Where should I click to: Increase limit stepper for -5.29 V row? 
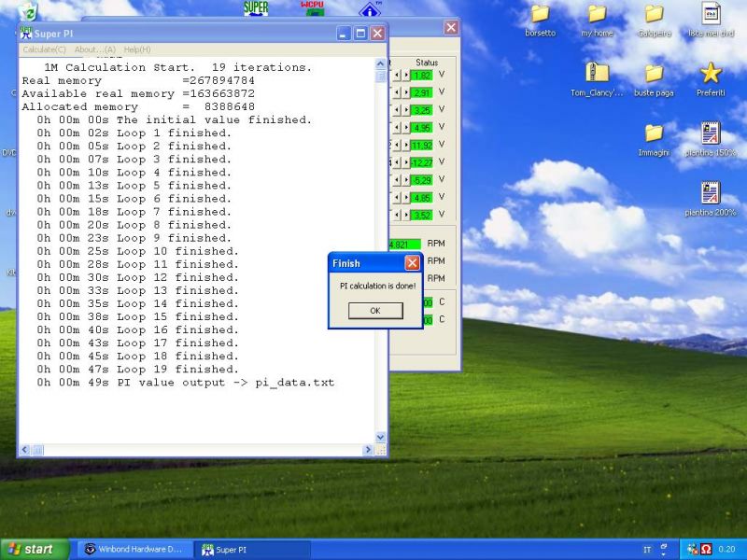pyautogui.click(x=406, y=180)
